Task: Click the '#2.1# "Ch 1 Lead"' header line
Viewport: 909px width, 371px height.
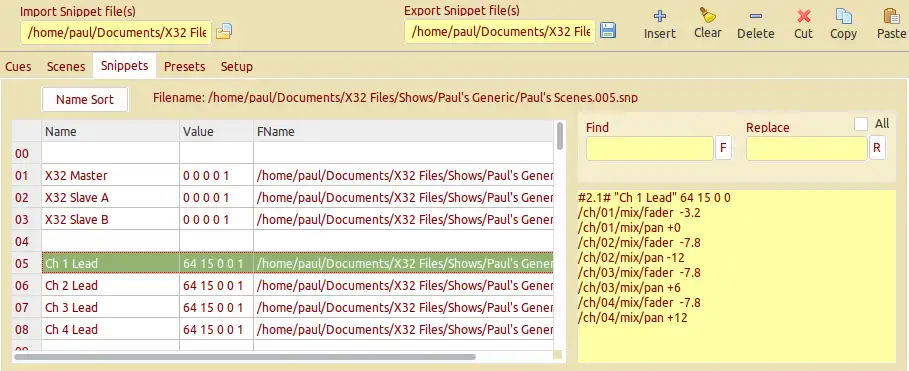Action: [655, 198]
